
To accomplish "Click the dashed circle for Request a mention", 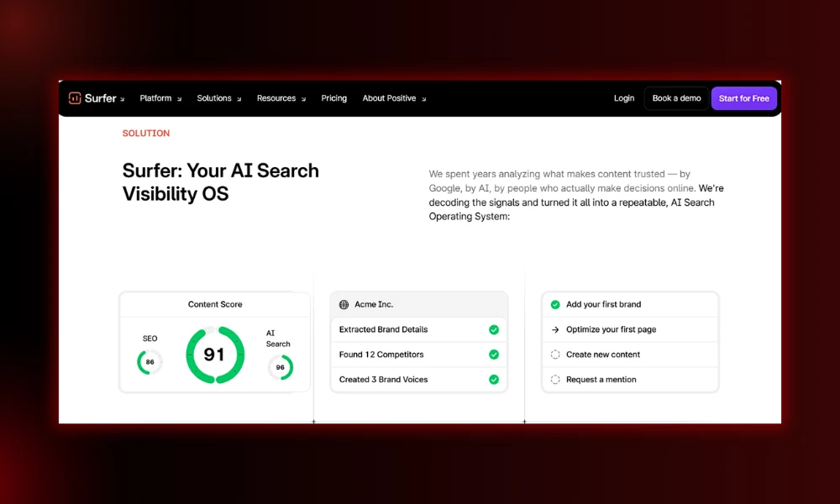I will [x=555, y=379].
